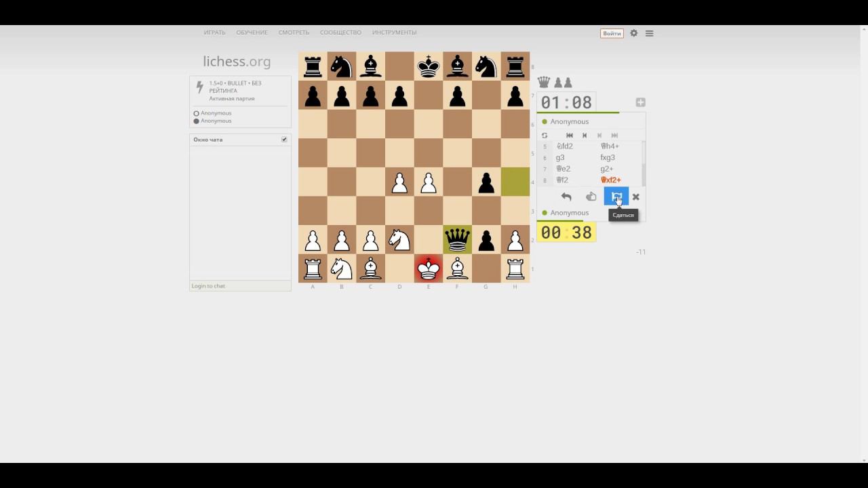This screenshot has height=488, width=868.
Task: Select the white knight on d2
Action: (x=399, y=239)
